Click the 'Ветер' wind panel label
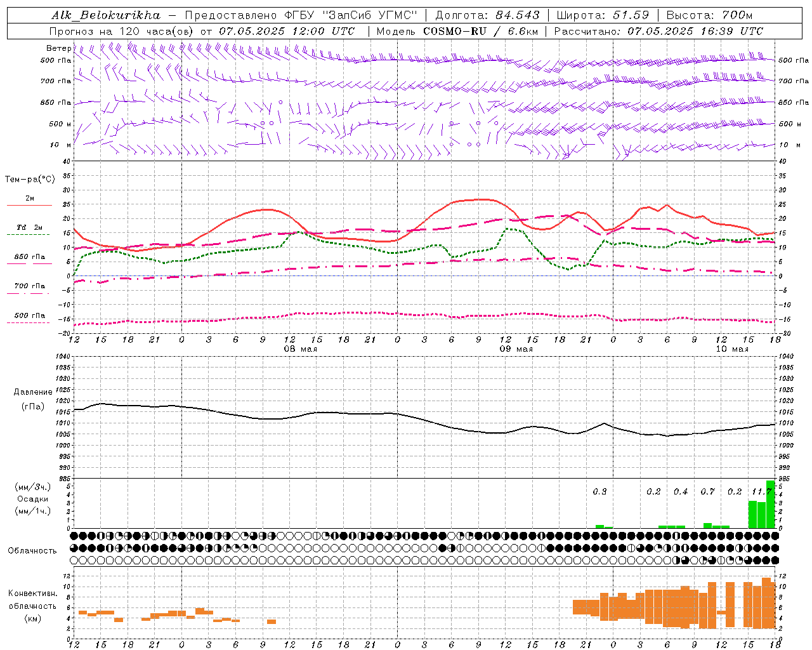 tap(58, 48)
